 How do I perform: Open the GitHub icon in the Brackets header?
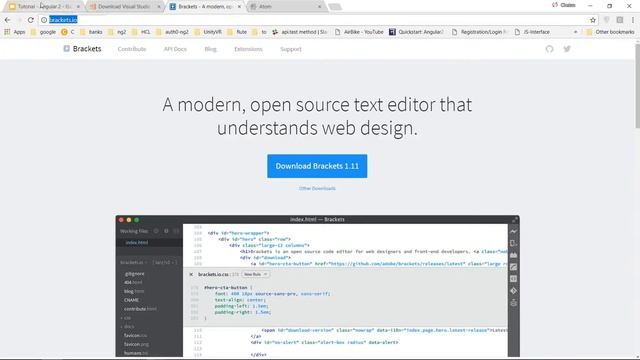click(549, 49)
